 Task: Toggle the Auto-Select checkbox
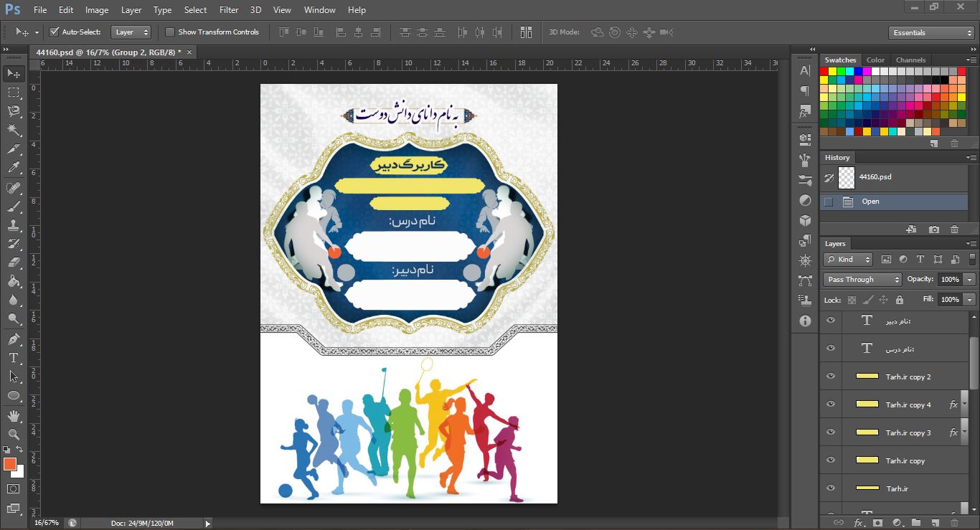(54, 32)
